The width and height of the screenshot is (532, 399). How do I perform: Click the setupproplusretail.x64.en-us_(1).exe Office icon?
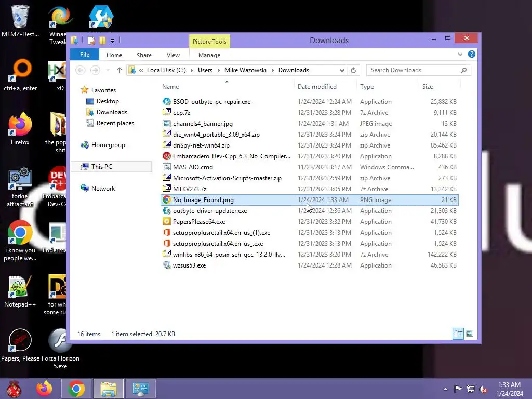point(167,232)
